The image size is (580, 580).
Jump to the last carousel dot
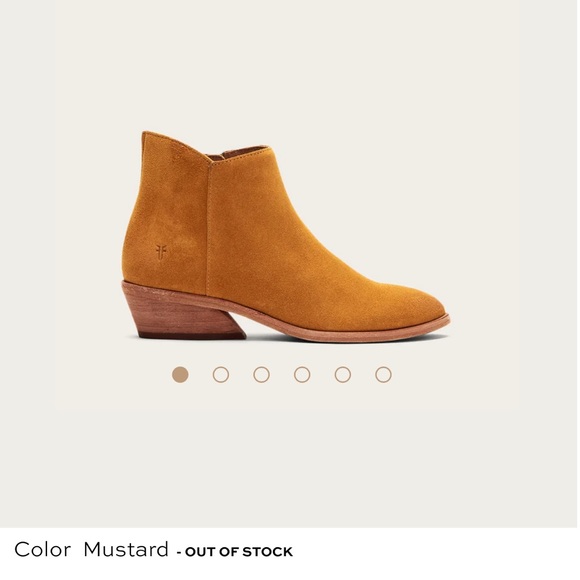[383, 374]
